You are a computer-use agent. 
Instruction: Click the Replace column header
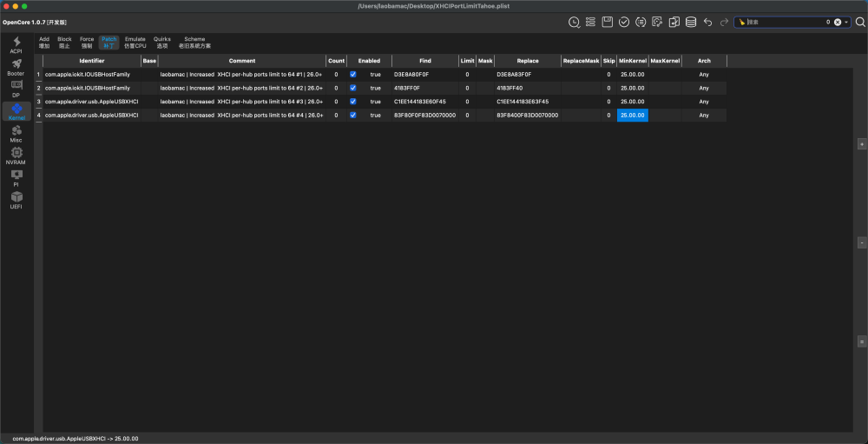point(528,61)
